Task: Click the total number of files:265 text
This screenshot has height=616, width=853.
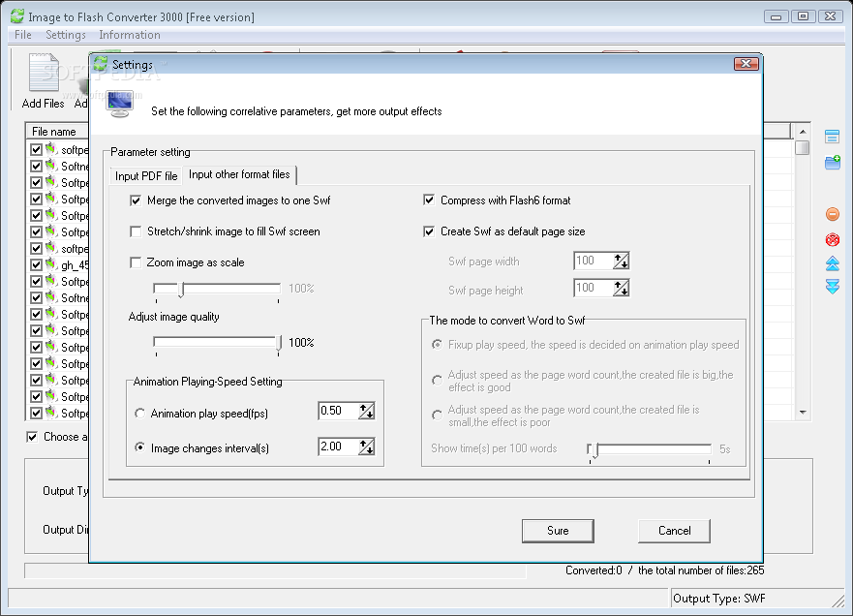Action: pyautogui.click(x=701, y=570)
